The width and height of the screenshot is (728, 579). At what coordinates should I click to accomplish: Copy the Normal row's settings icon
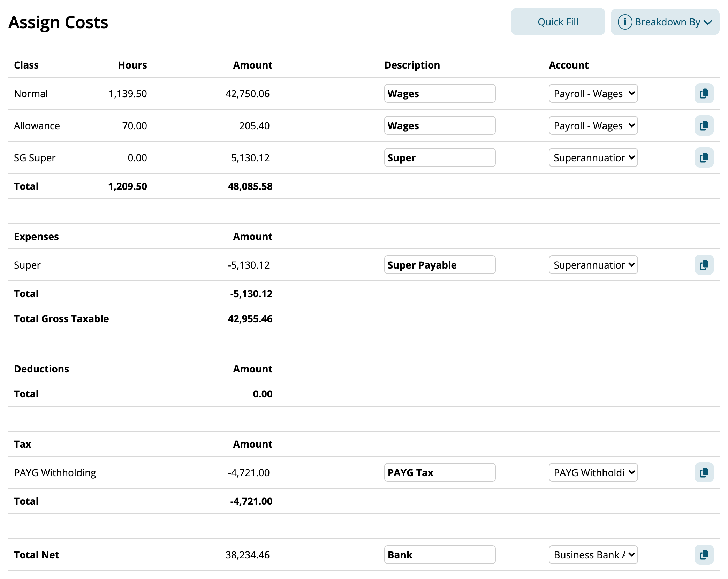point(704,93)
